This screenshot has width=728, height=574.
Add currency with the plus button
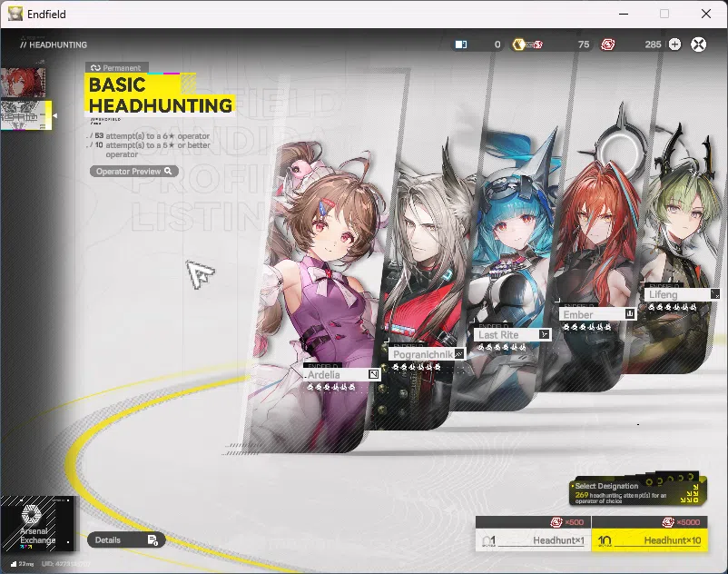tap(674, 45)
